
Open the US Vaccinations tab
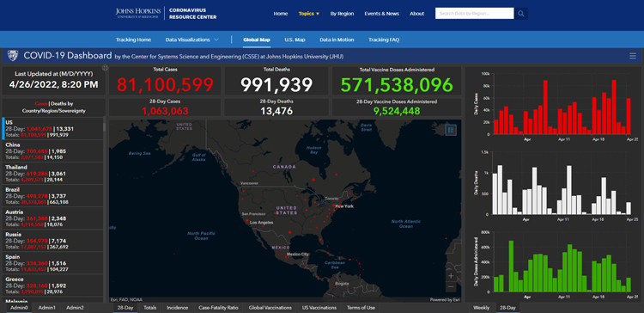coord(319,308)
